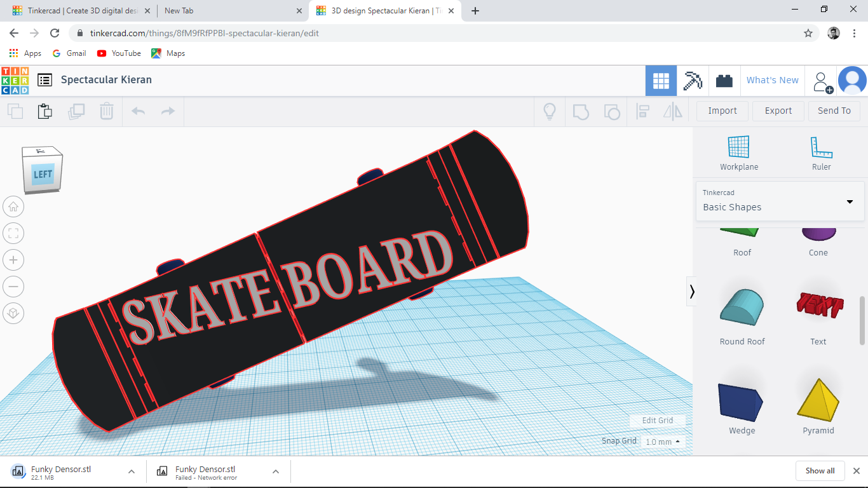
Task: Switch to the New Tab browser tab
Action: [232, 11]
